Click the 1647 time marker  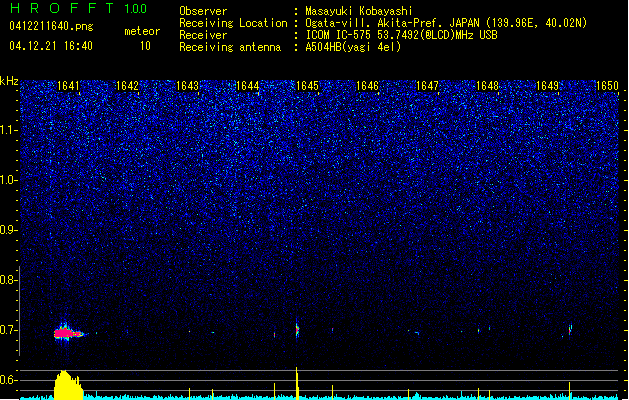pyautogui.click(x=428, y=86)
